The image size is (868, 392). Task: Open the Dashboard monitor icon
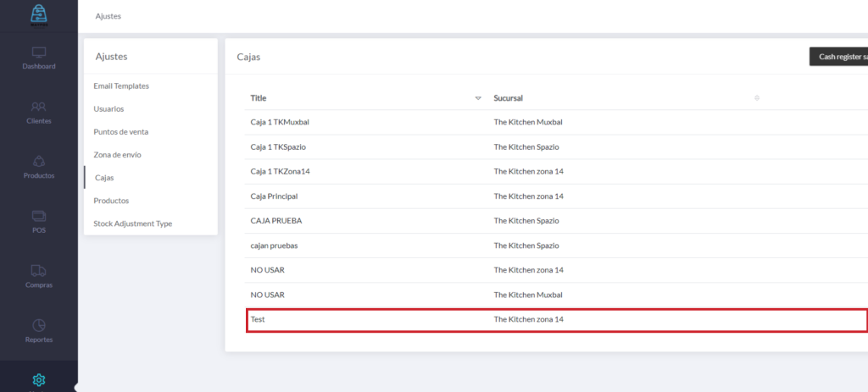click(x=38, y=52)
